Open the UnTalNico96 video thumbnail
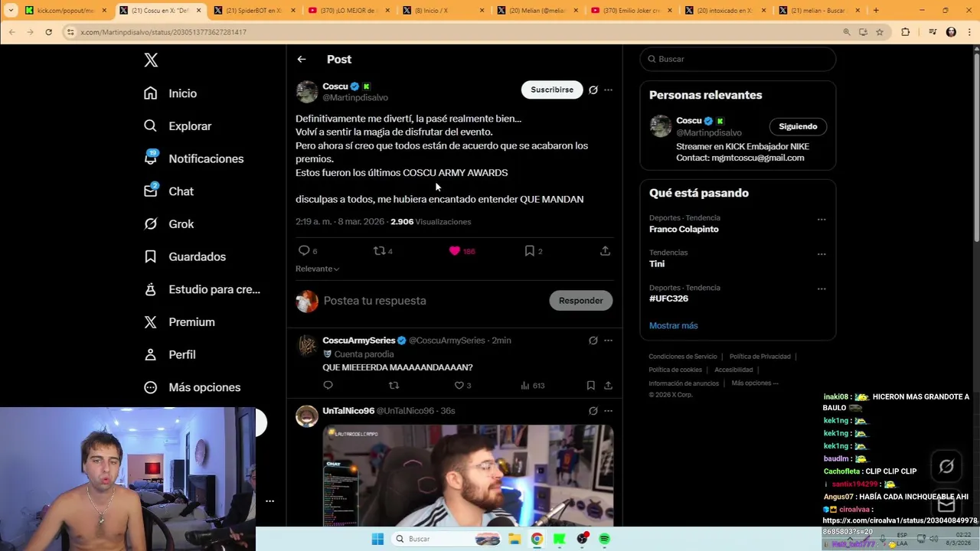 coord(468,476)
